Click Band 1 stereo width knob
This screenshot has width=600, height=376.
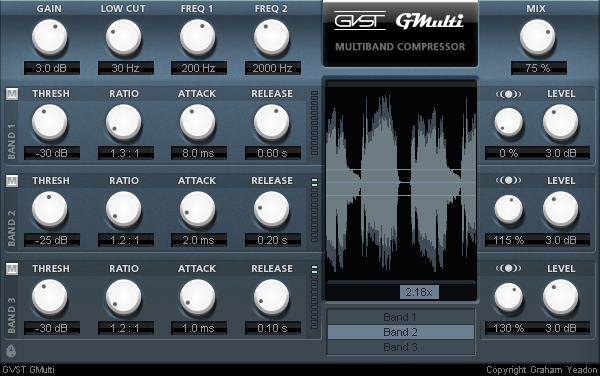click(x=509, y=122)
